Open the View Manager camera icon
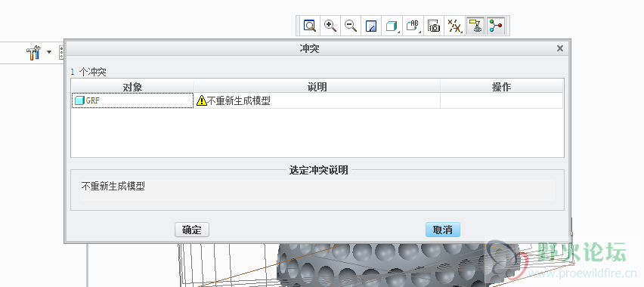Screen dimensions: 644x287 [x=434, y=26]
